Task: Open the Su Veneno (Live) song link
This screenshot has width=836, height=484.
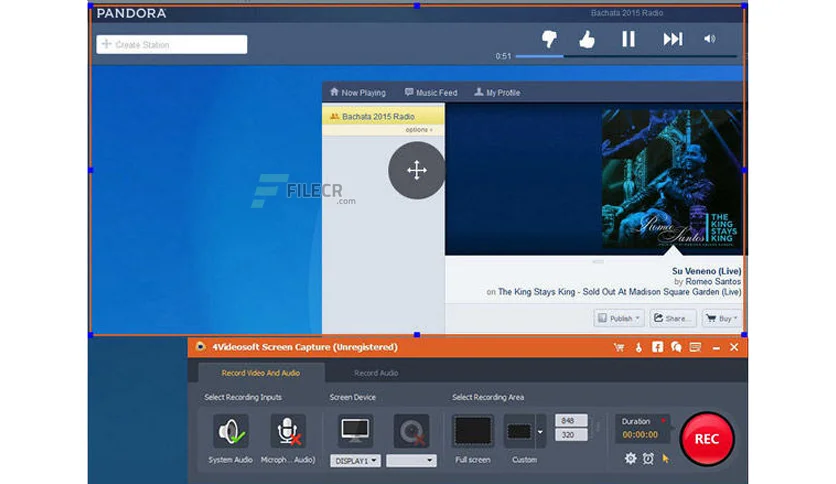Action: pyautogui.click(x=706, y=271)
